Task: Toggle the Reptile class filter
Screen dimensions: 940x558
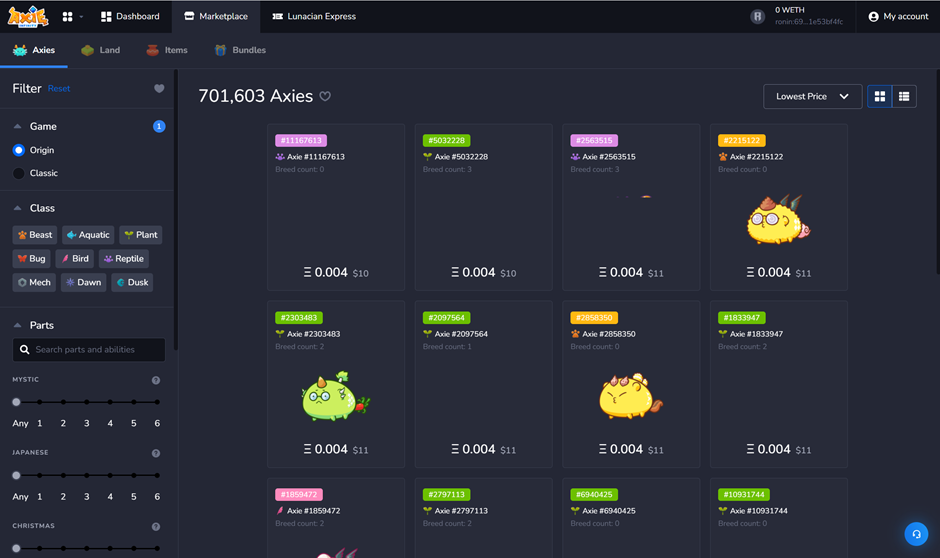Action: pyautogui.click(x=123, y=258)
